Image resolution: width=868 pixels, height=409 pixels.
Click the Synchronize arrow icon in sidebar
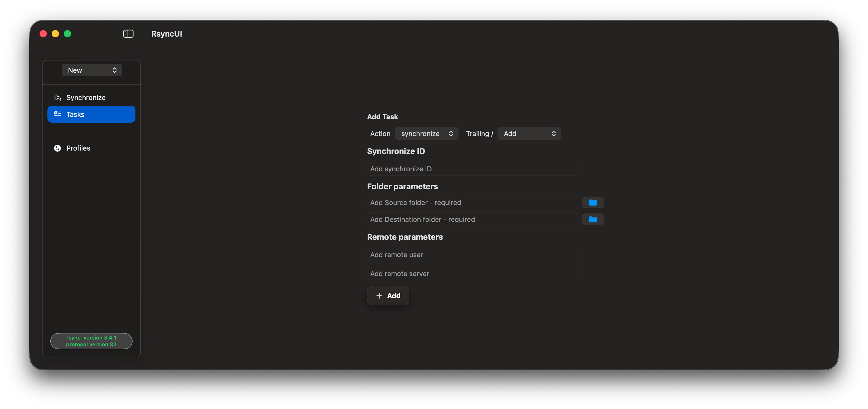point(57,98)
